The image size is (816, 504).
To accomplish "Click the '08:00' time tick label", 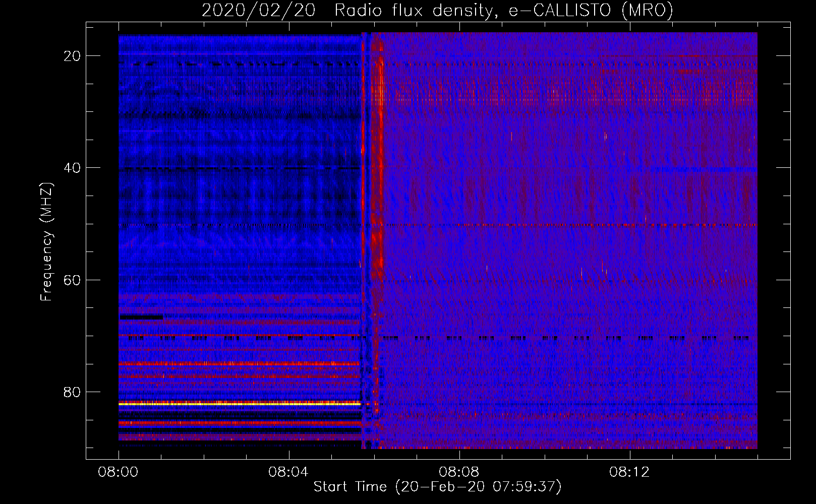I will [118, 472].
